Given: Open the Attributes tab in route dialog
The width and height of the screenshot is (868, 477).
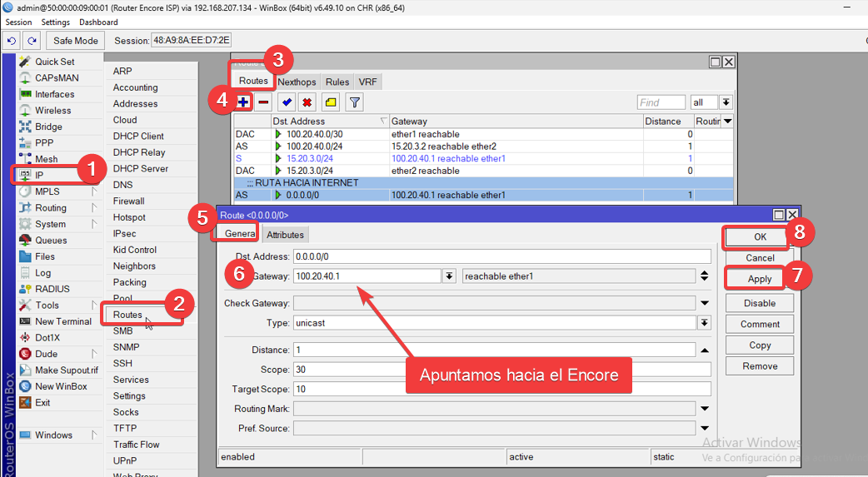Looking at the screenshot, I should (x=286, y=235).
